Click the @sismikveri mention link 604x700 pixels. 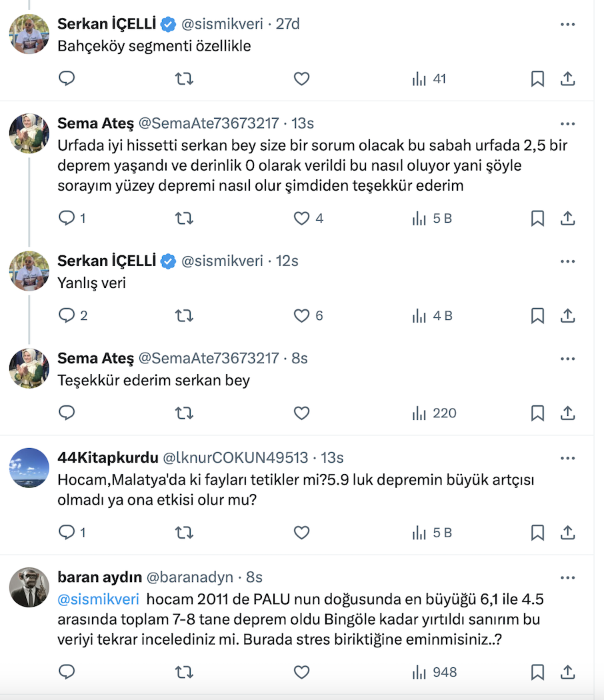(98, 599)
